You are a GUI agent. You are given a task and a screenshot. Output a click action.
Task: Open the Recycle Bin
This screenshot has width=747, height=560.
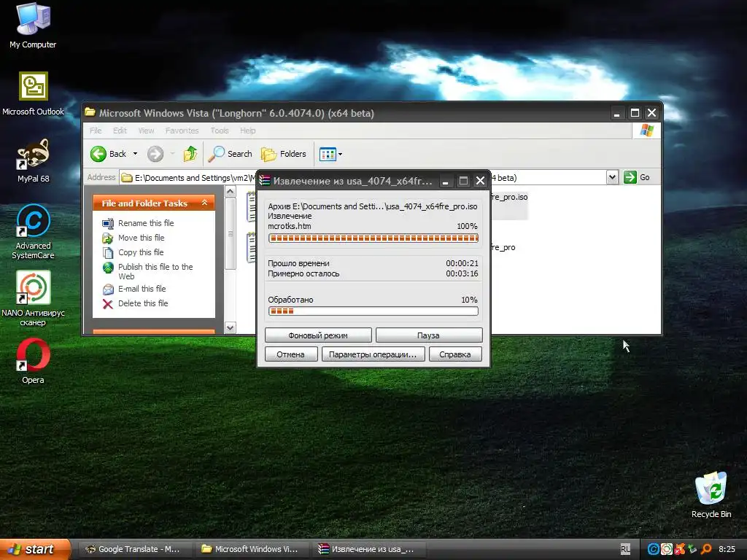(x=711, y=495)
